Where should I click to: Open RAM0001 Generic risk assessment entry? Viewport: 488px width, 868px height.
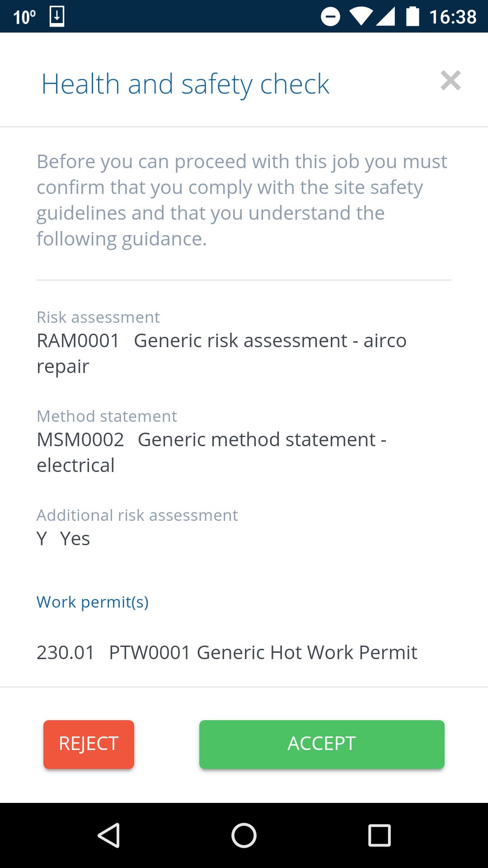click(221, 353)
